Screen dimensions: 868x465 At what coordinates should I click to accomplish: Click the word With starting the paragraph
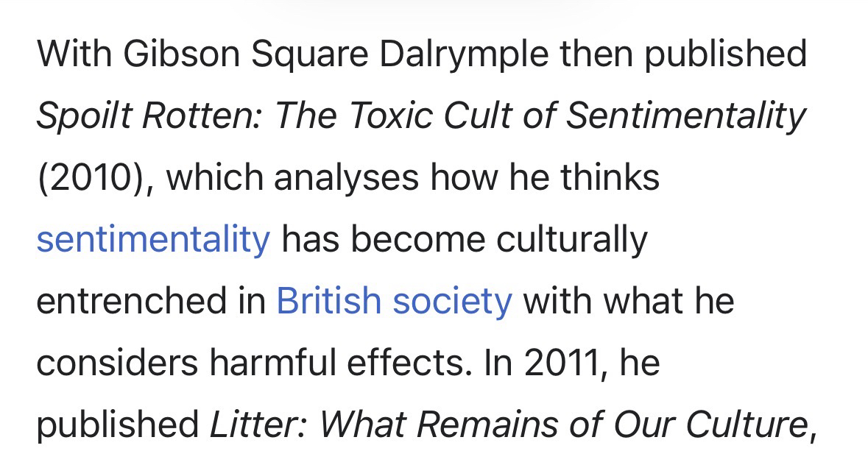[74, 54]
